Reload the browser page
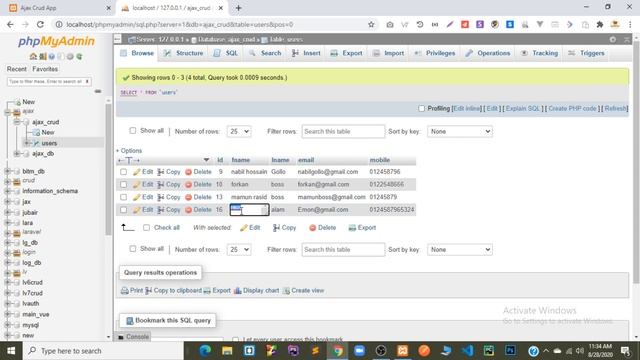640x360 pixels. point(40,24)
